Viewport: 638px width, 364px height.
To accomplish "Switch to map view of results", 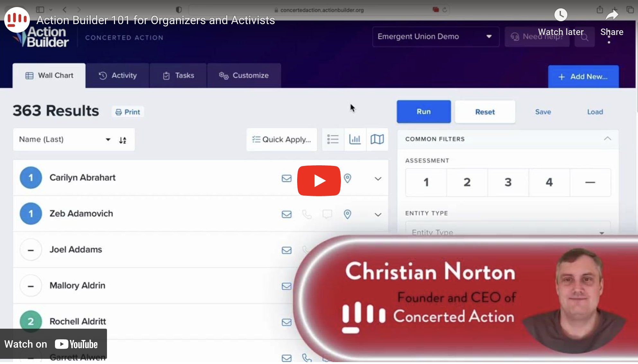I will click(377, 139).
